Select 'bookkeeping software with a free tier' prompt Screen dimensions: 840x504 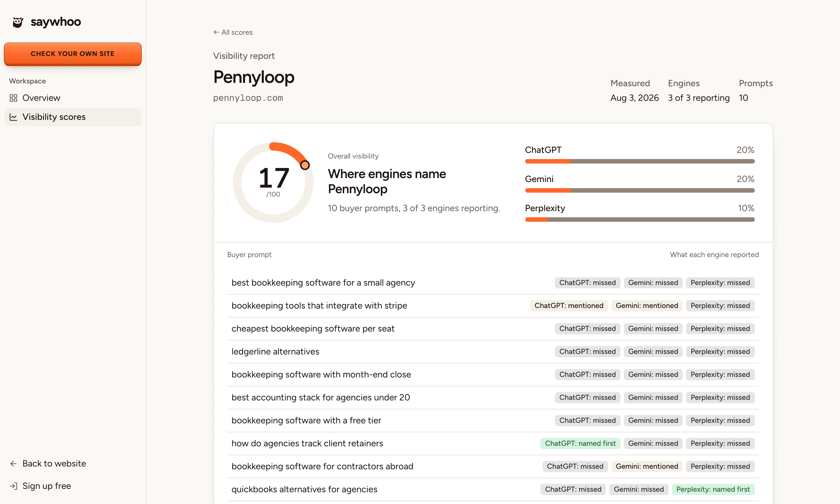pyautogui.click(x=306, y=421)
